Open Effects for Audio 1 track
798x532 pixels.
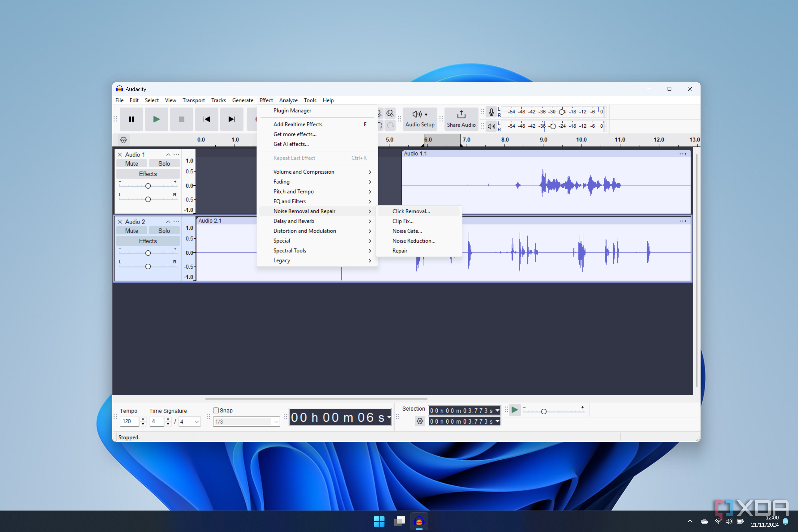pos(148,174)
